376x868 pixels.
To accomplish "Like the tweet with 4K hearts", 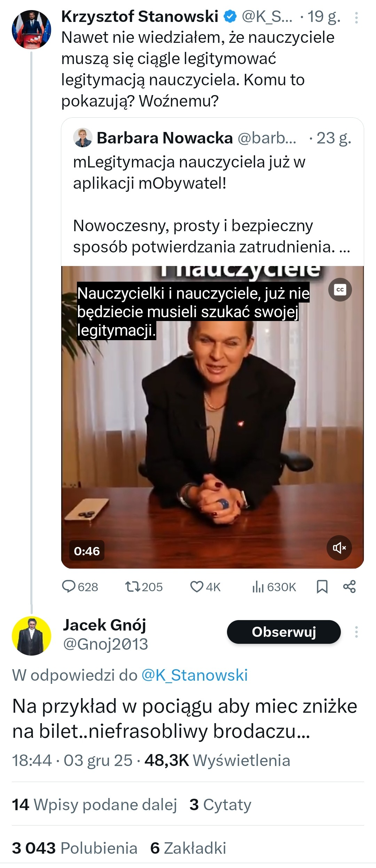I will [x=205, y=587].
